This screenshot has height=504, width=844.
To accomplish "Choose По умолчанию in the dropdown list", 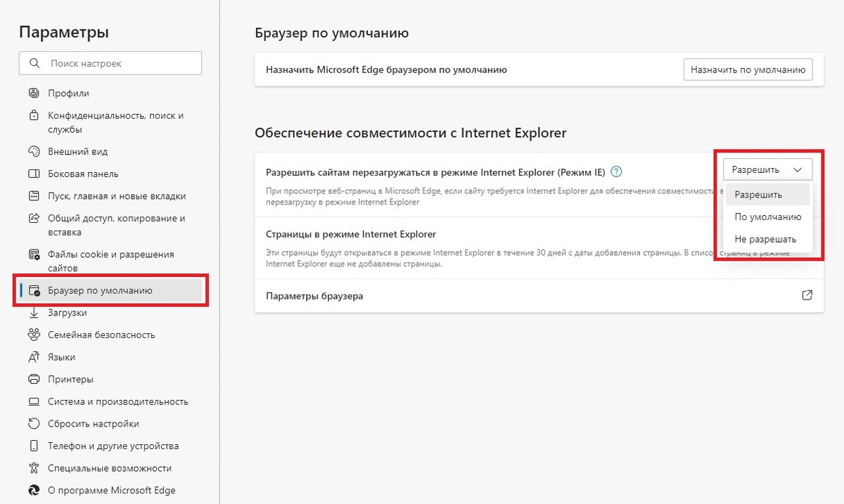I will tap(768, 217).
